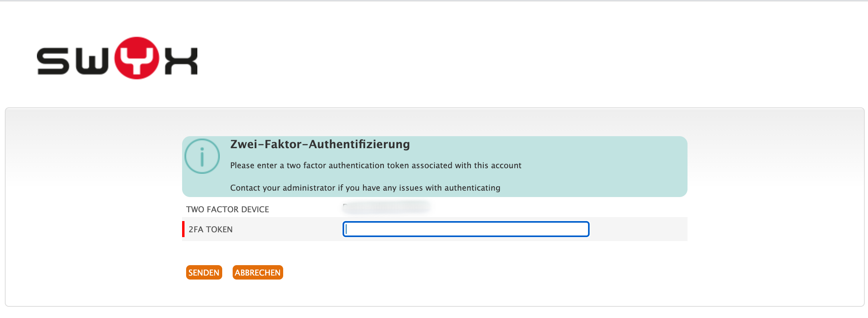Click the letter X of the Swyx logo

pyautogui.click(x=181, y=61)
